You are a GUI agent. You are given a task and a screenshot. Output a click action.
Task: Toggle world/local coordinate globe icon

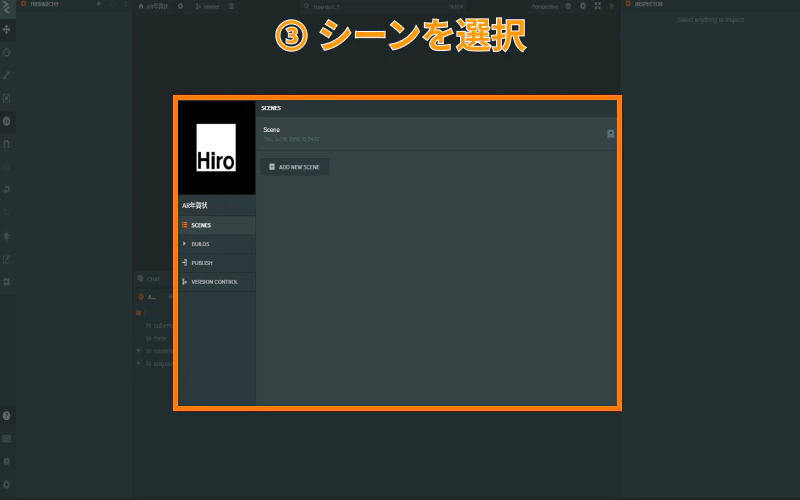click(x=7, y=121)
